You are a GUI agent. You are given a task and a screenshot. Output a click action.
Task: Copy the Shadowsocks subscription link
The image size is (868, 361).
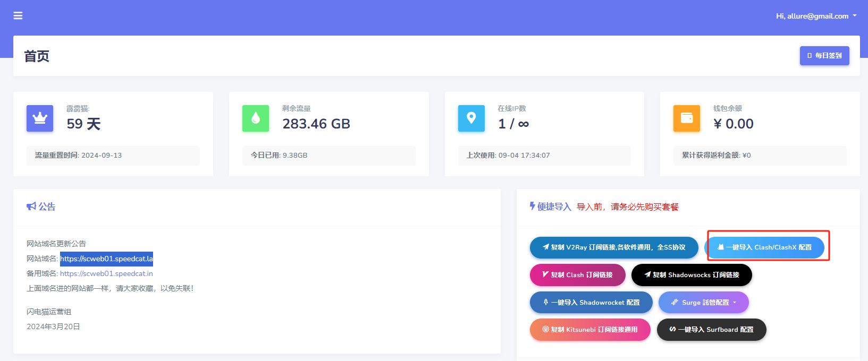[x=691, y=275]
